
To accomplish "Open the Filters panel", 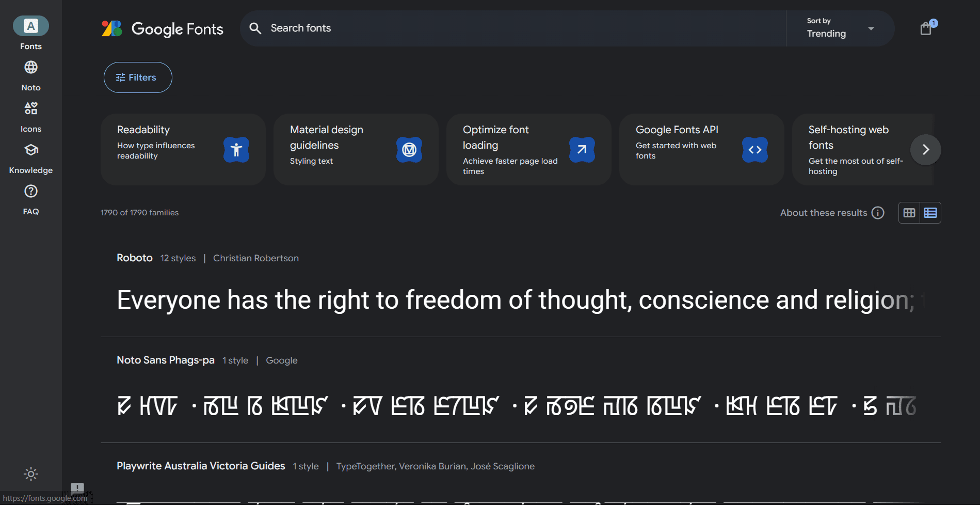I will pos(137,77).
